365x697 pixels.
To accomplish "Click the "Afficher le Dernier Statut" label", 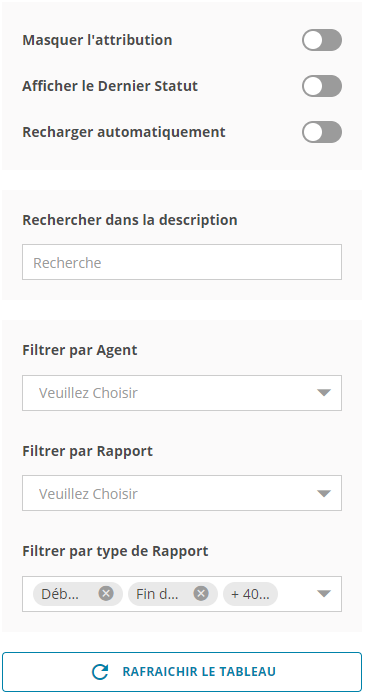I will tap(110, 86).
